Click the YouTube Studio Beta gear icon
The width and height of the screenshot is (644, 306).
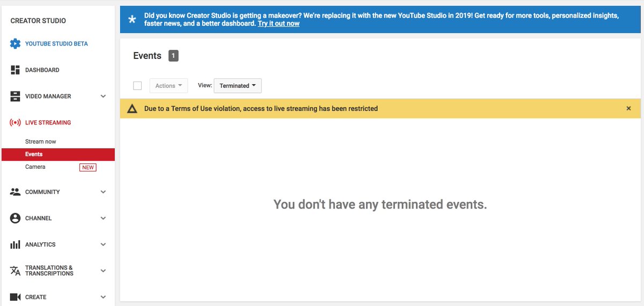15,44
